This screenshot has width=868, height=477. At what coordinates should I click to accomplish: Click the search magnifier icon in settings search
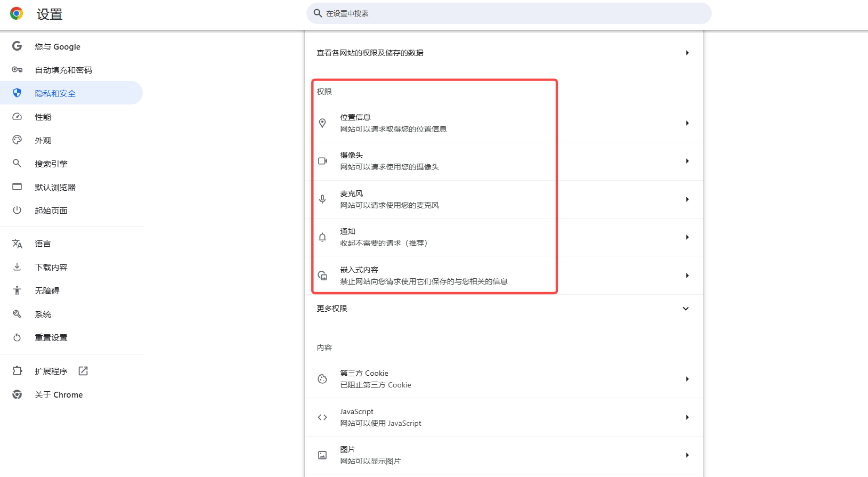tap(318, 13)
